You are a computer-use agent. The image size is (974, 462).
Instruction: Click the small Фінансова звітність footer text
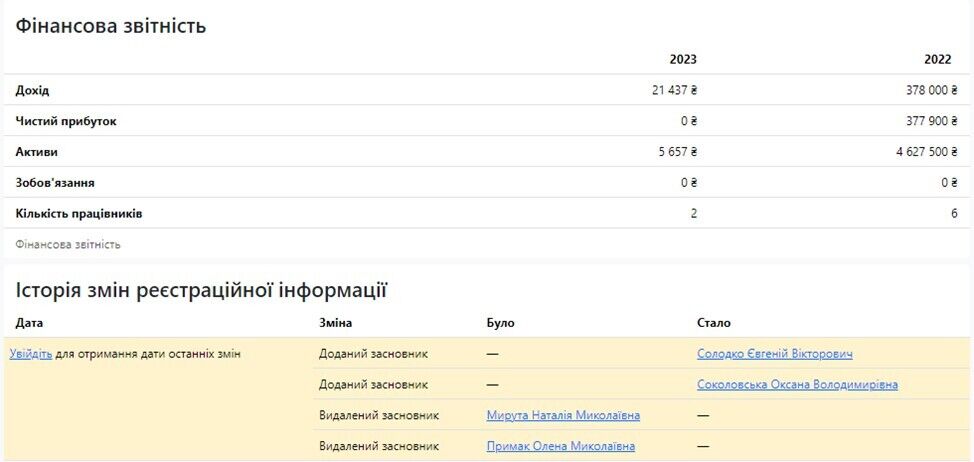pyautogui.click(x=68, y=245)
